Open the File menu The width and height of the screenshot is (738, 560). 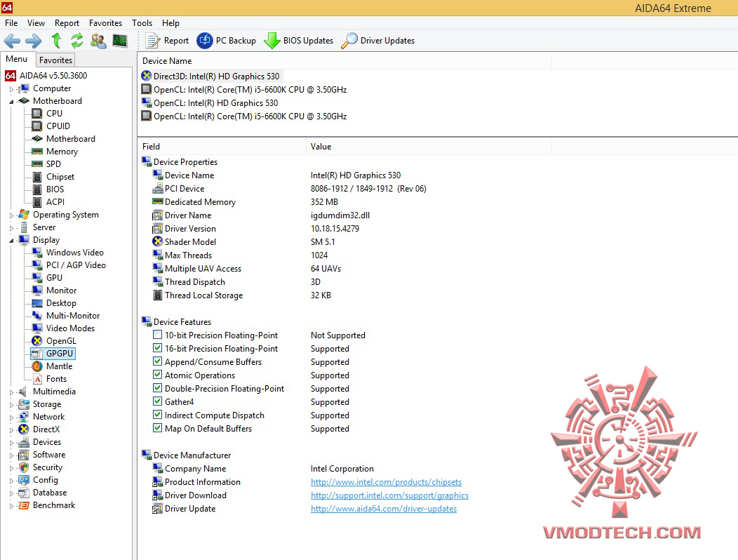tap(11, 23)
